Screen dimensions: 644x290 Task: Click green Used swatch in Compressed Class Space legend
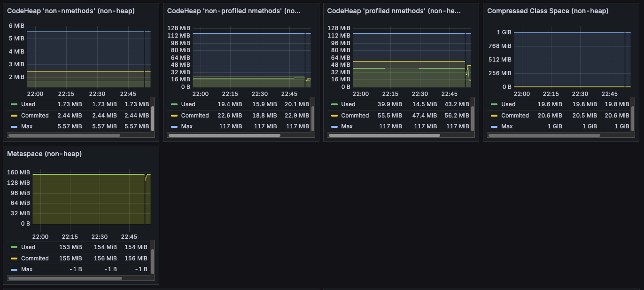[x=495, y=104]
